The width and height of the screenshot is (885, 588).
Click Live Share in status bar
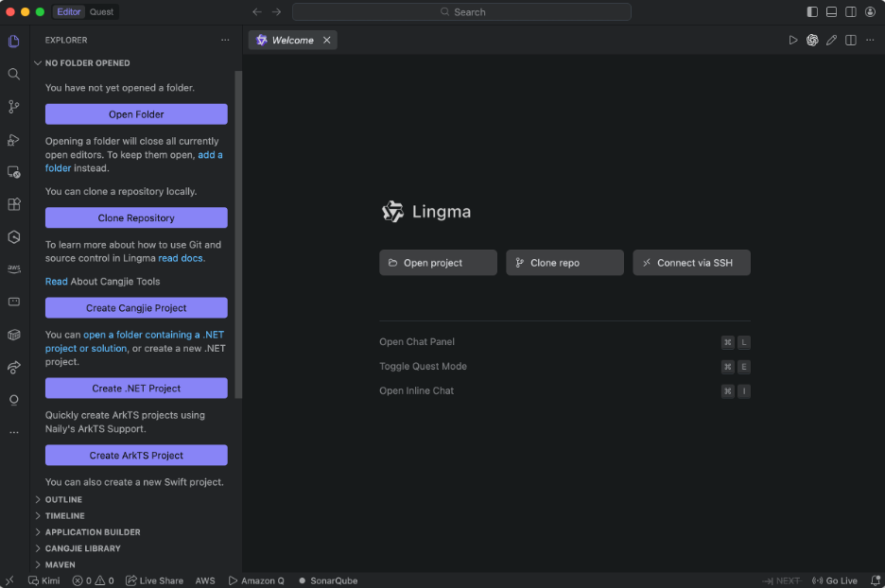tap(155, 580)
